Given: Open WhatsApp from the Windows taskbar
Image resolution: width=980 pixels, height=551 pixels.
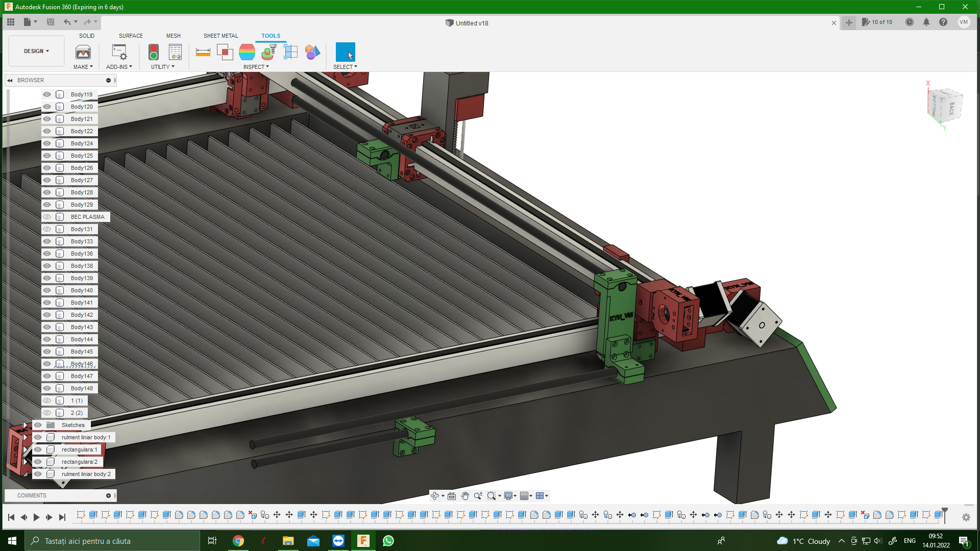Looking at the screenshot, I should click(x=388, y=541).
